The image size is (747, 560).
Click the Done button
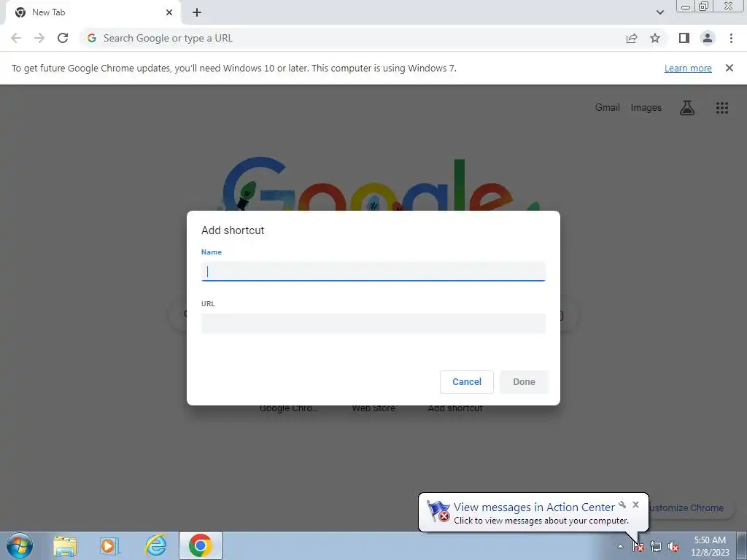coord(524,382)
